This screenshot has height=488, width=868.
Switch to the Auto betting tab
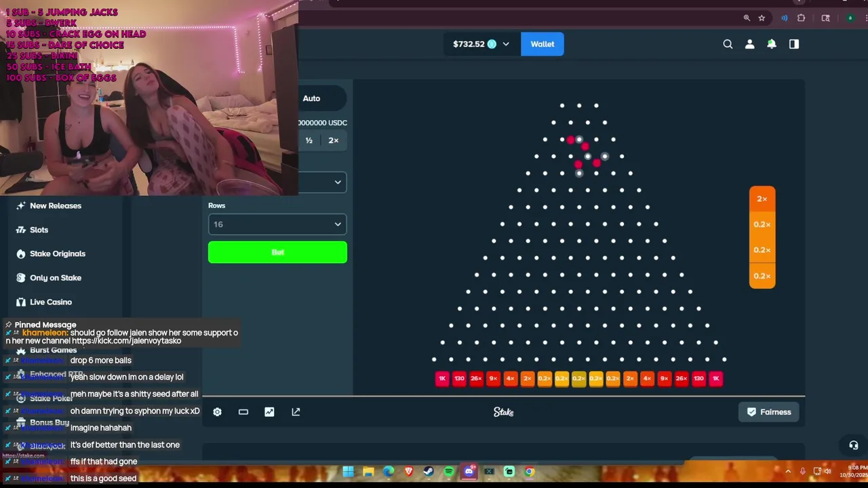coord(311,98)
